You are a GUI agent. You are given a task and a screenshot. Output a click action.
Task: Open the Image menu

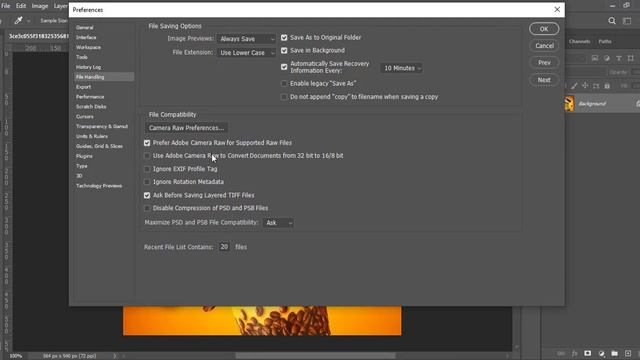point(40,6)
